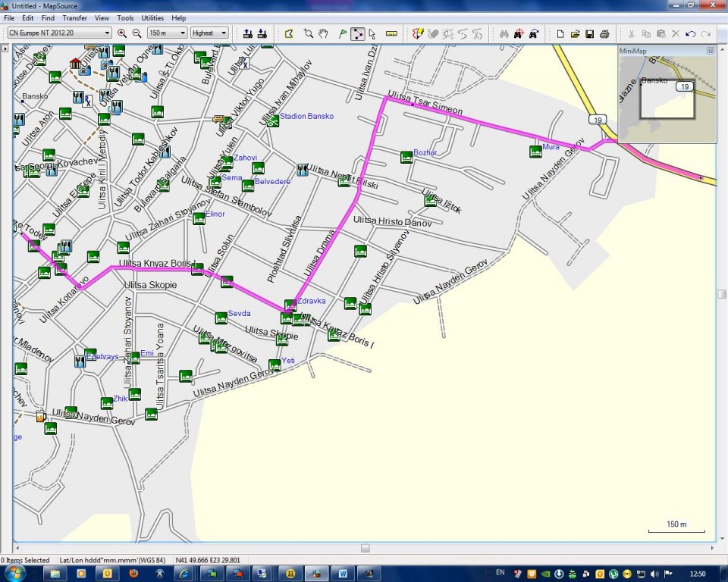Click the Lat/Lon format status bar field
728x582 pixels.
coord(112,560)
